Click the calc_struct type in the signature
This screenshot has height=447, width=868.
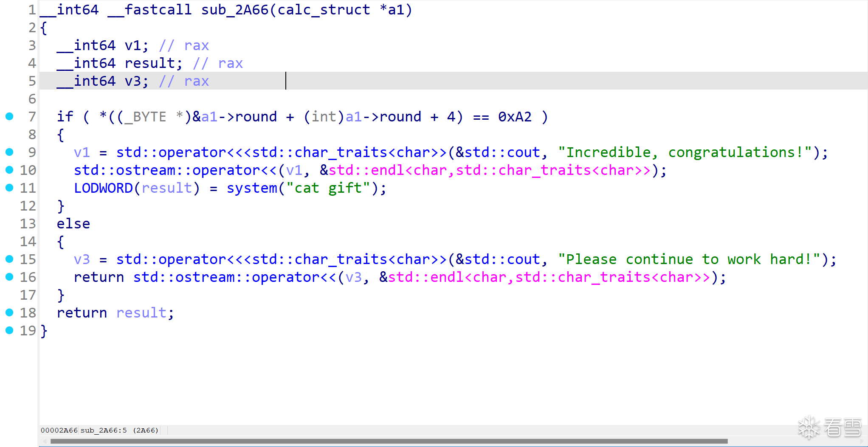tap(324, 9)
